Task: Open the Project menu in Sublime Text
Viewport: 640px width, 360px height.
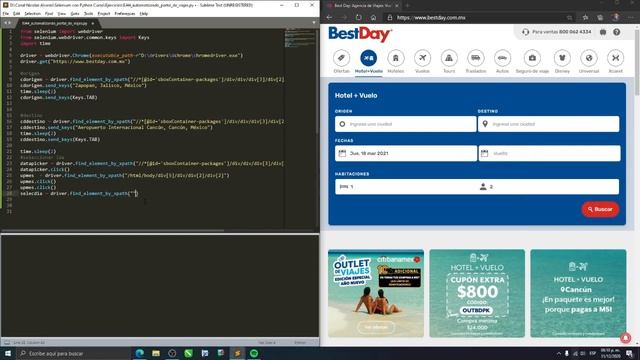Action: pos(104,13)
